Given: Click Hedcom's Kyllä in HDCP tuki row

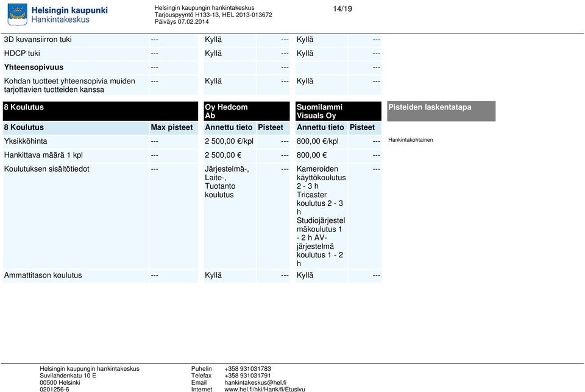Looking at the screenshot, I should tap(213, 54).
